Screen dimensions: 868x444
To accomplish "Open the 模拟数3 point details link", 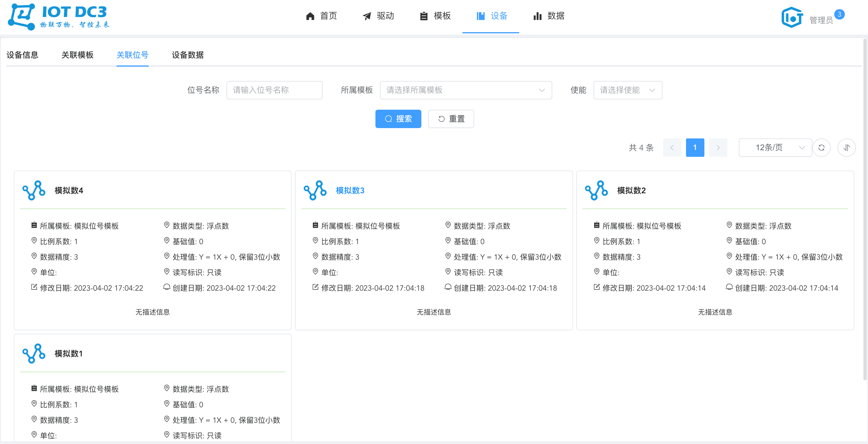I will click(x=350, y=190).
